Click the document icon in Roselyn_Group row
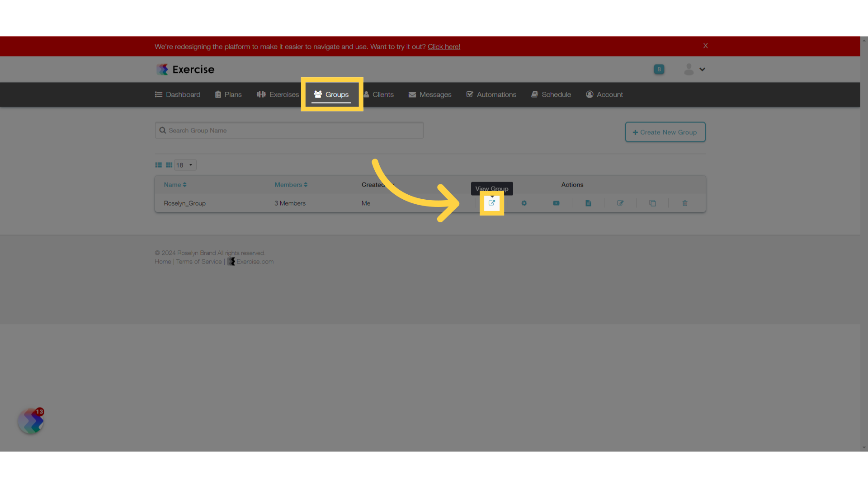The image size is (868, 488). (588, 203)
